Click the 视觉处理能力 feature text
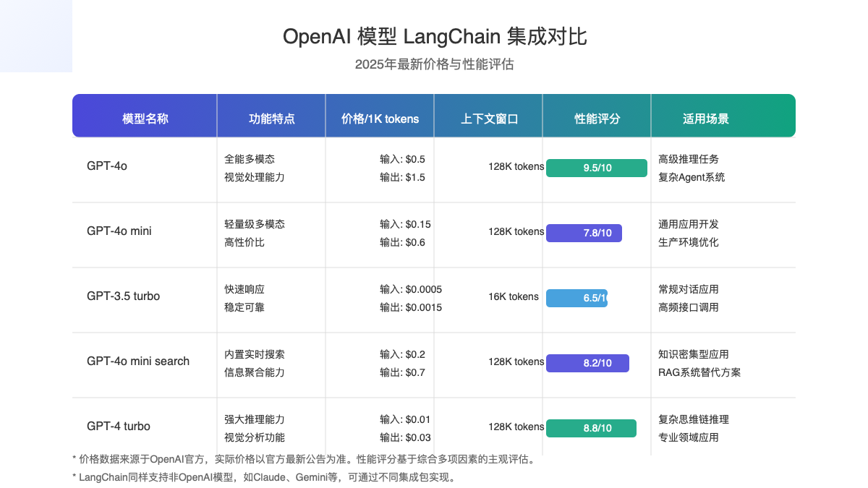 [255, 177]
